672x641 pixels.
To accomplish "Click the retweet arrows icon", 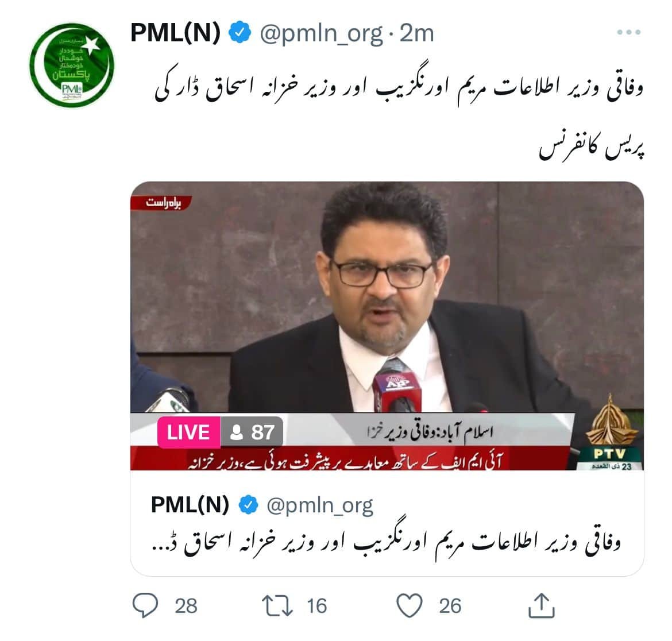I will coord(277,606).
